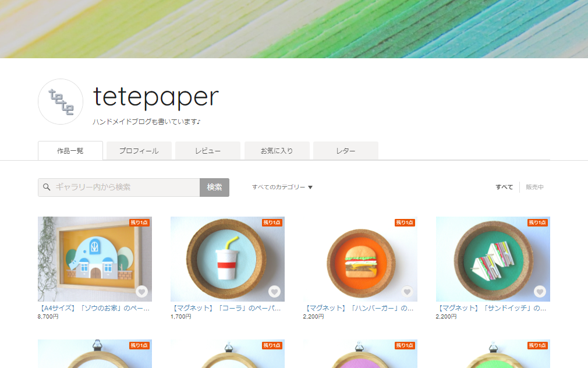This screenshot has width=588, height=368.
Task: Click the category dropdown arrow triangle
Action: coord(310,187)
